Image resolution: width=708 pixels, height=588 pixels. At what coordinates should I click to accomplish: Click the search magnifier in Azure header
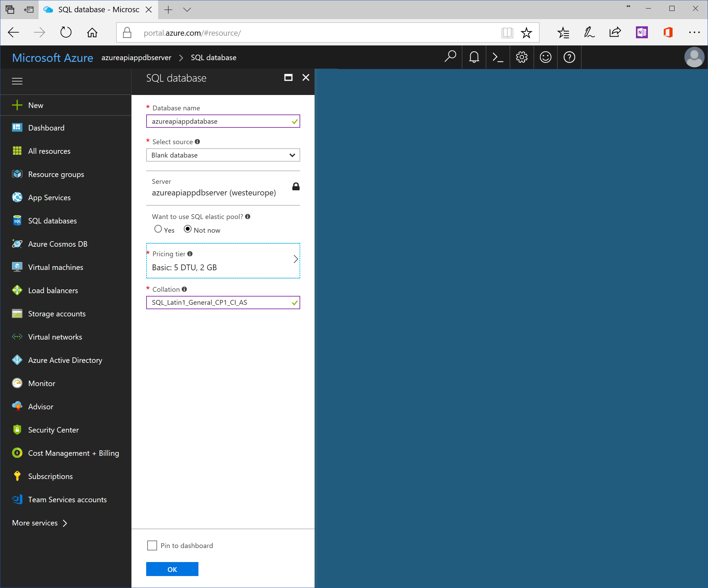point(450,57)
